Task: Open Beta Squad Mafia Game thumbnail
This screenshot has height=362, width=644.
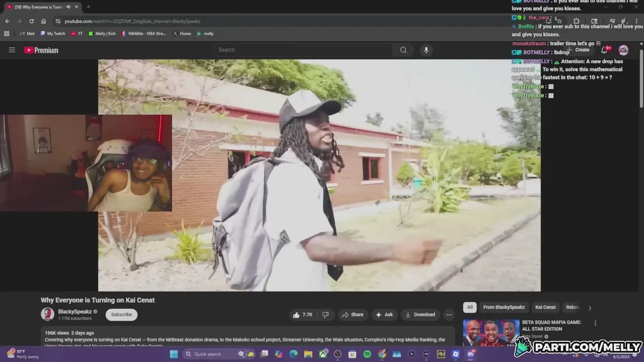Action: pos(491,332)
